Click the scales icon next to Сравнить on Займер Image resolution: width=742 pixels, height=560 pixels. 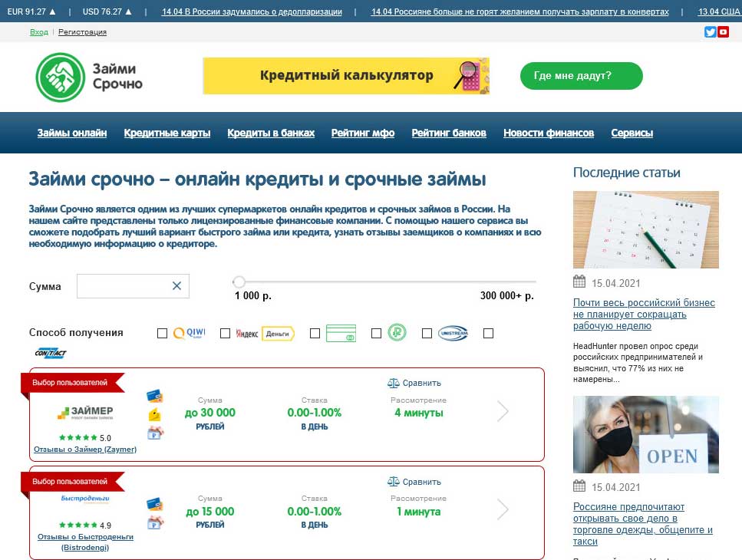point(393,383)
